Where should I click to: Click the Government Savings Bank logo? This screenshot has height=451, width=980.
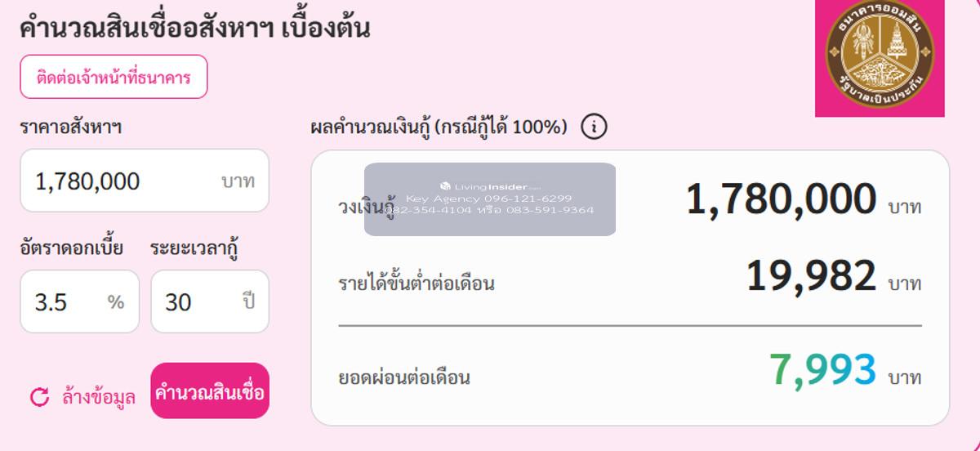coord(880,56)
